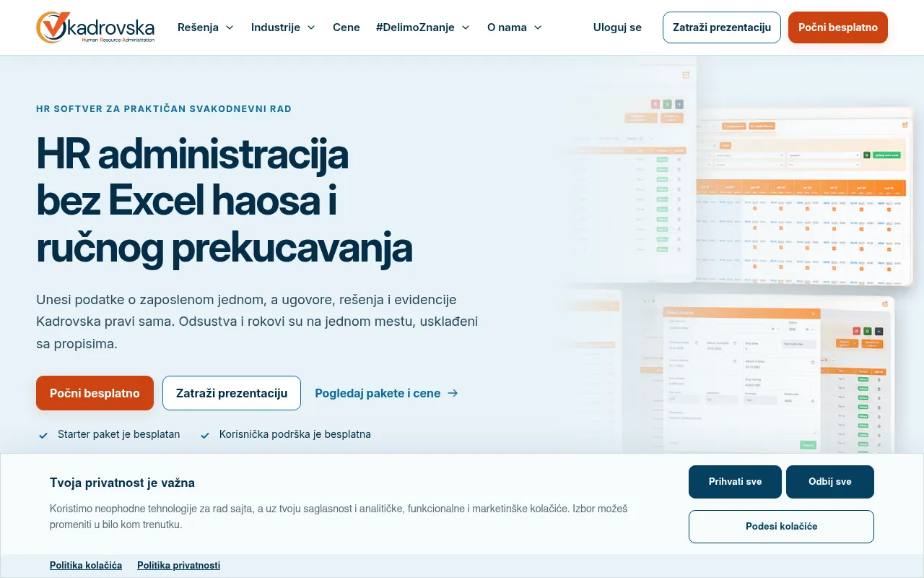Click the Kadrovska logo
Image resolution: width=924 pixels, height=578 pixels.
[95, 27]
